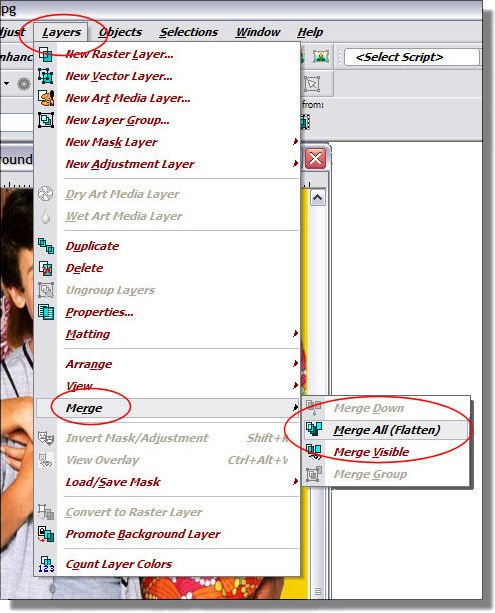This screenshot has height=613, width=495.
Task: Click the New Raster Layer icon
Action: [x=46, y=54]
